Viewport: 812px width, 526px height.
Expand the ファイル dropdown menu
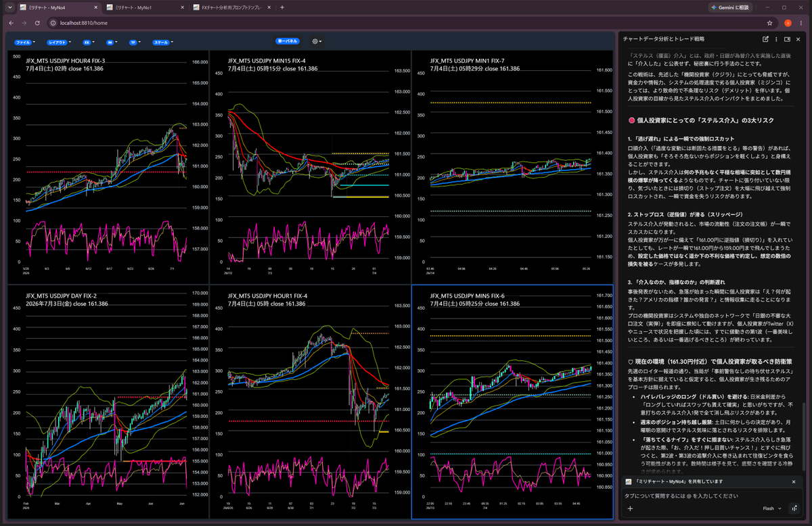(x=24, y=42)
